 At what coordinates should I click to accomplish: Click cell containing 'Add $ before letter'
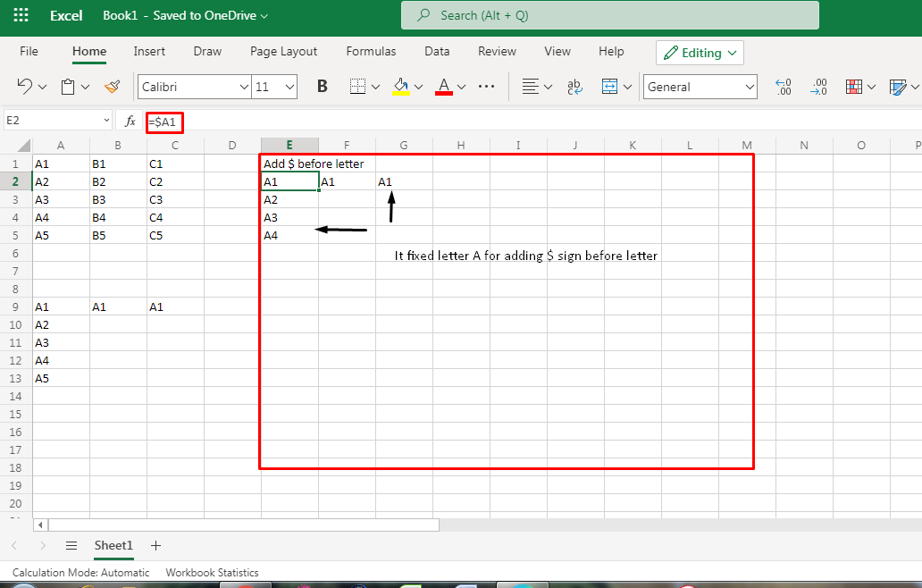point(314,164)
